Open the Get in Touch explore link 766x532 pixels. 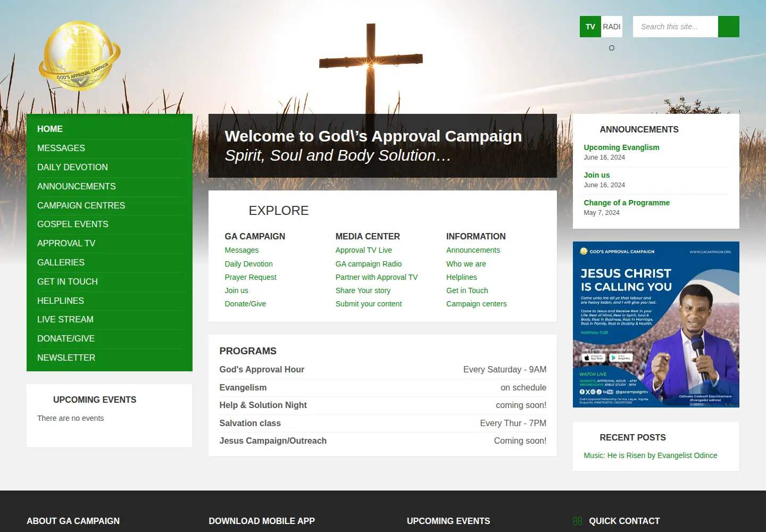pyautogui.click(x=467, y=290)
